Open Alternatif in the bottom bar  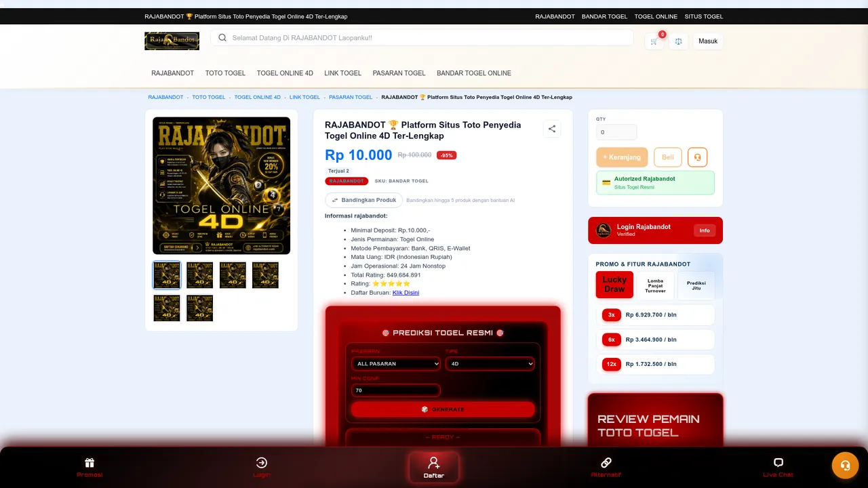606,467
